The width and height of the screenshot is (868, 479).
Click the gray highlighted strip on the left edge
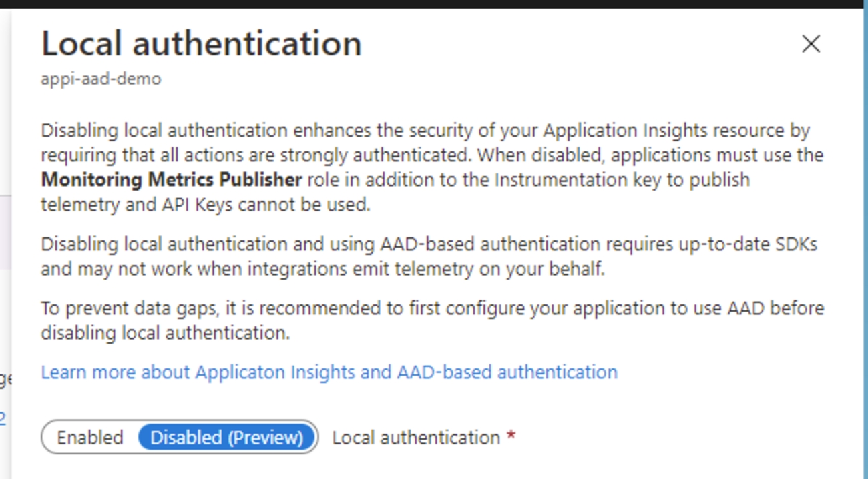[x=5, y=233]
